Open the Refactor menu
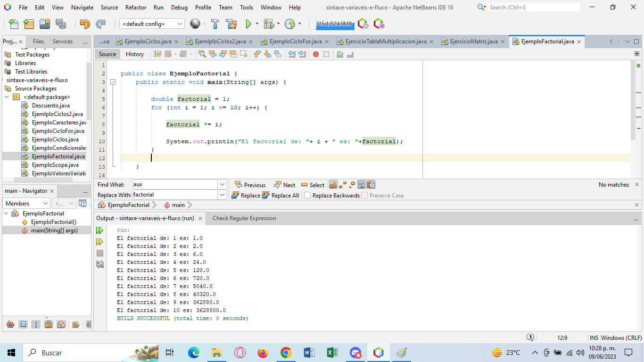The width and height of the screenshot is (644, 362). (x=135, y=8)
